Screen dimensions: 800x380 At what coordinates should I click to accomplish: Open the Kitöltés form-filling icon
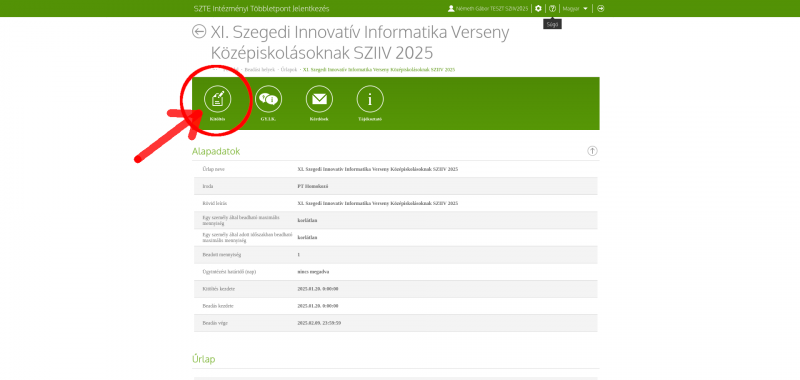(x=217, y=98)
